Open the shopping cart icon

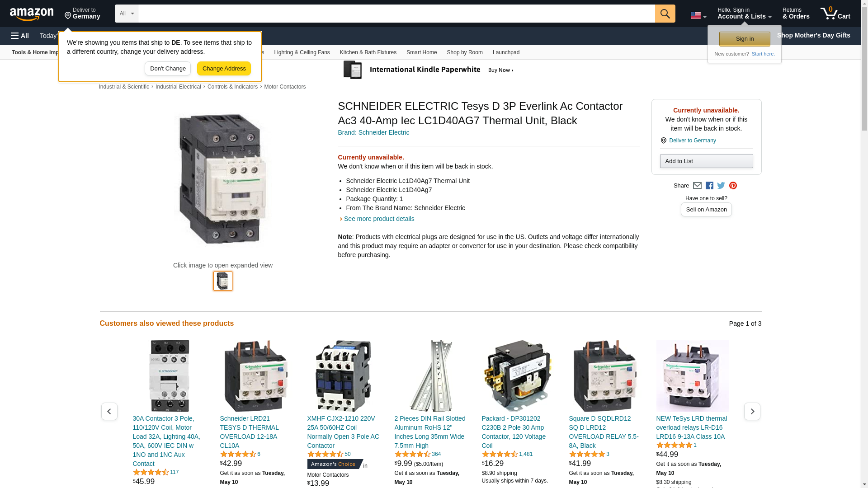[x=835, y=14]
